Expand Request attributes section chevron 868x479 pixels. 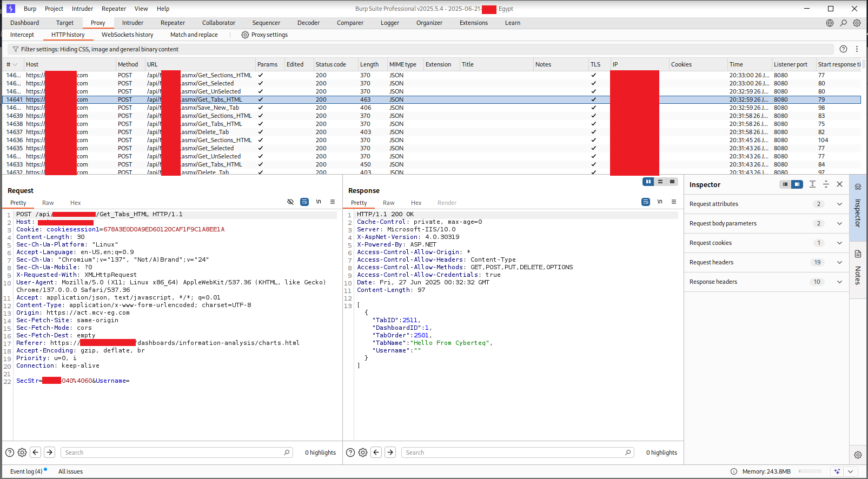pos(839,204)
